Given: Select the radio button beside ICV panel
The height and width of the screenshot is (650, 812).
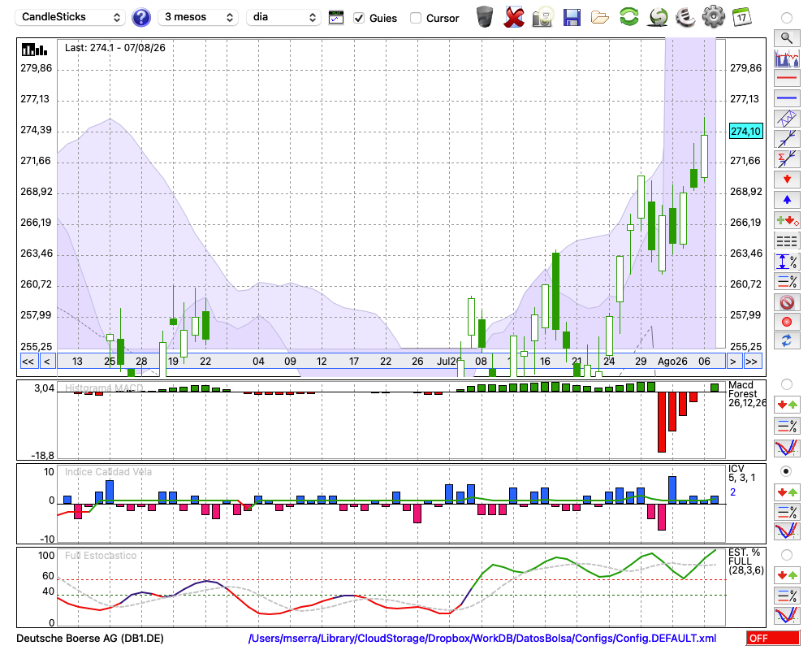Looking at the screenshot, I should pos(786,471).
